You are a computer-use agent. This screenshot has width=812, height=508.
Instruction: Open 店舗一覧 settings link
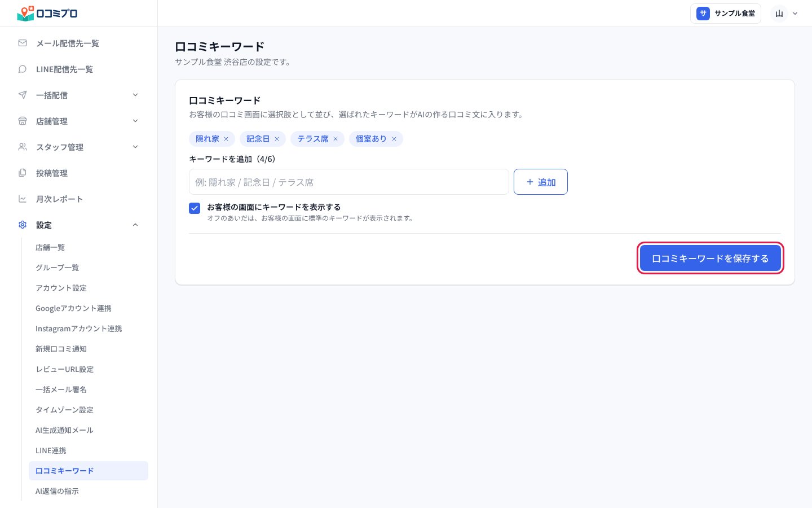coord(89,247)
